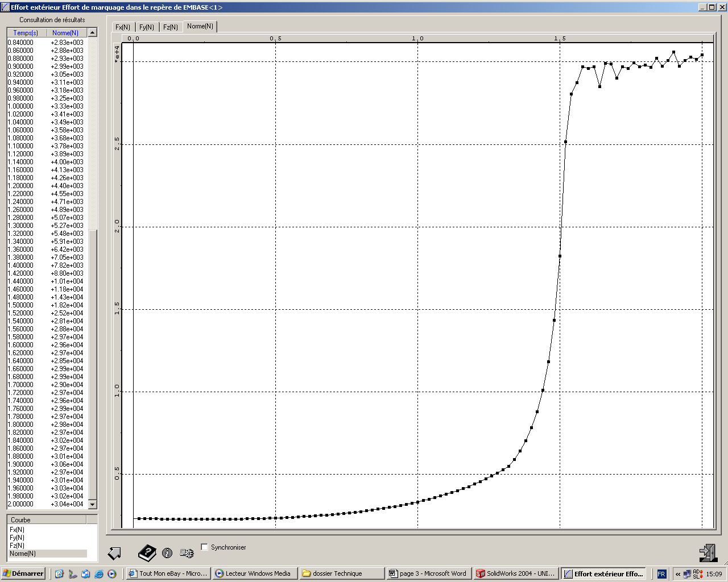Click the last data point on the curve
This screenshot has height=582, width=728.
pos(702,55)
